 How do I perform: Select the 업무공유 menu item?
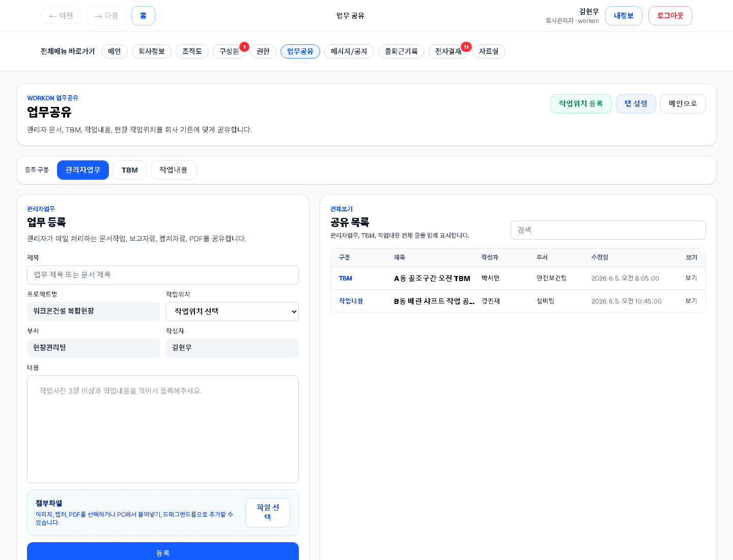(x=300, y=51)
